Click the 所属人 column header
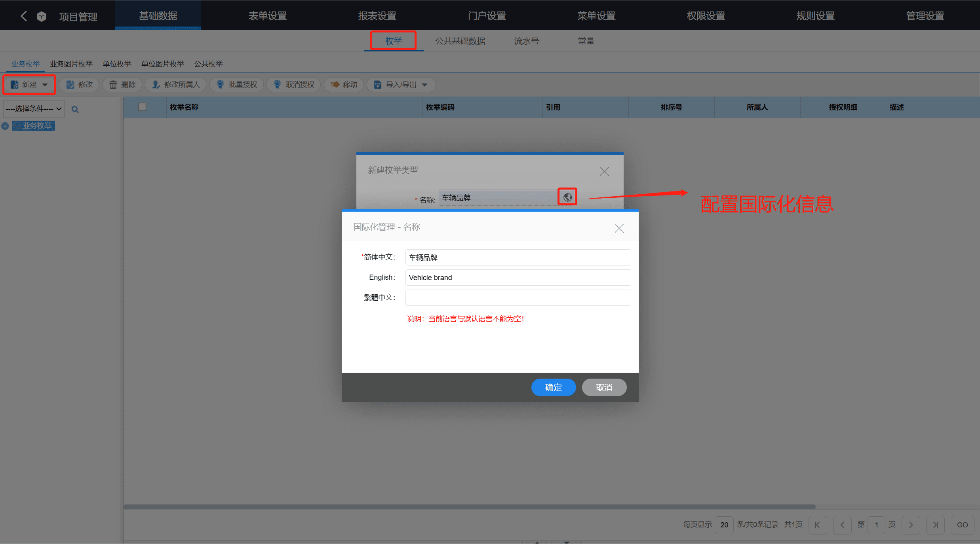The width and height of the screenshot is (980, 544). point(757,107)
